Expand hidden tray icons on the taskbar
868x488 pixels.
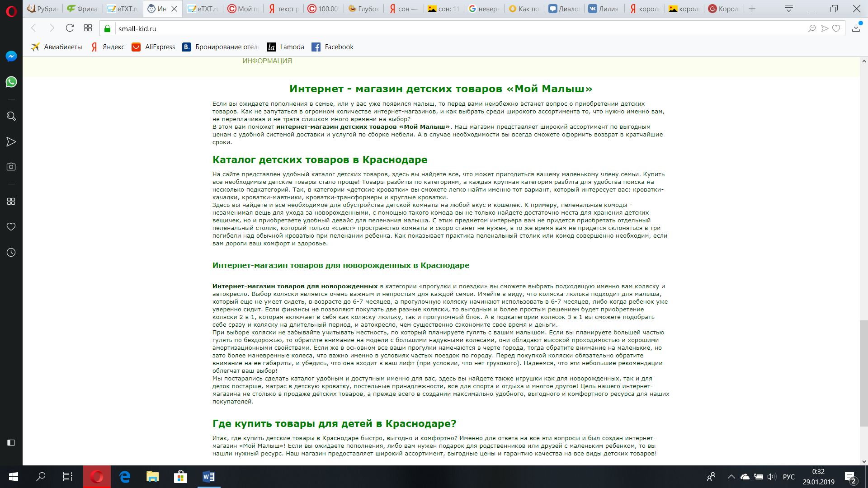(x=731, y=477)
